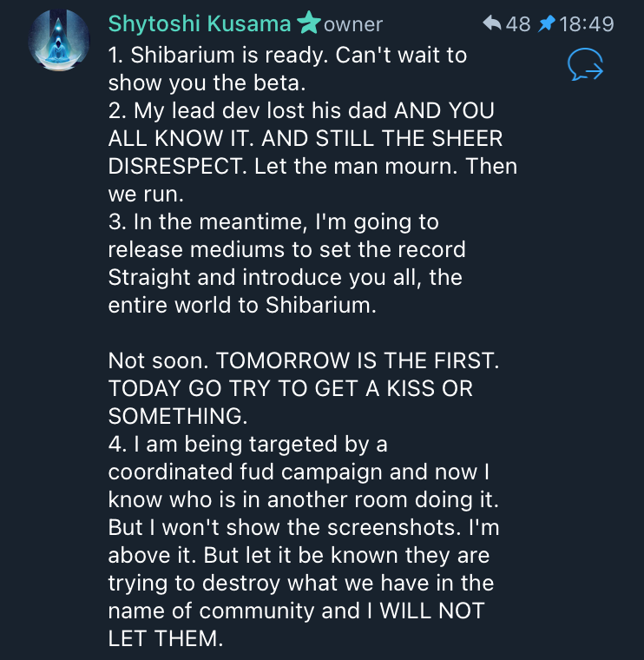The width and height of the screenshot is (644, 660).
Task: Click the blue pin icon beside the time
Action: click(546, 24)
